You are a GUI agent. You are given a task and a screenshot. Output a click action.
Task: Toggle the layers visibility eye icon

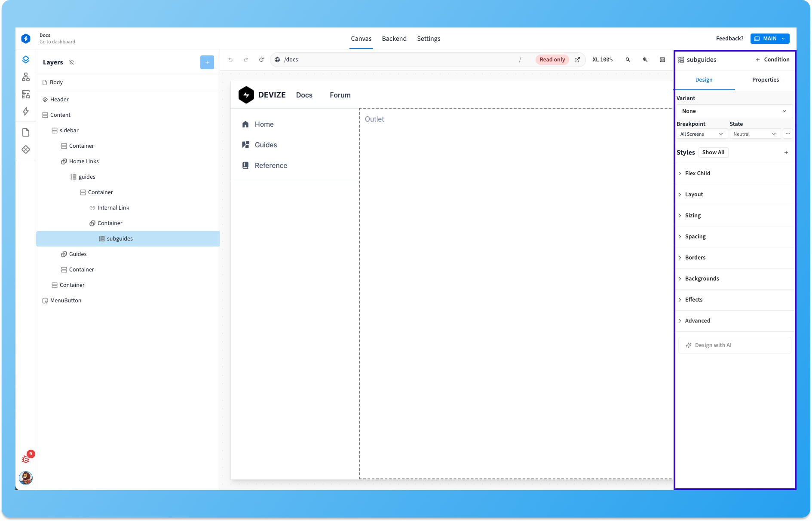point(72,62)
